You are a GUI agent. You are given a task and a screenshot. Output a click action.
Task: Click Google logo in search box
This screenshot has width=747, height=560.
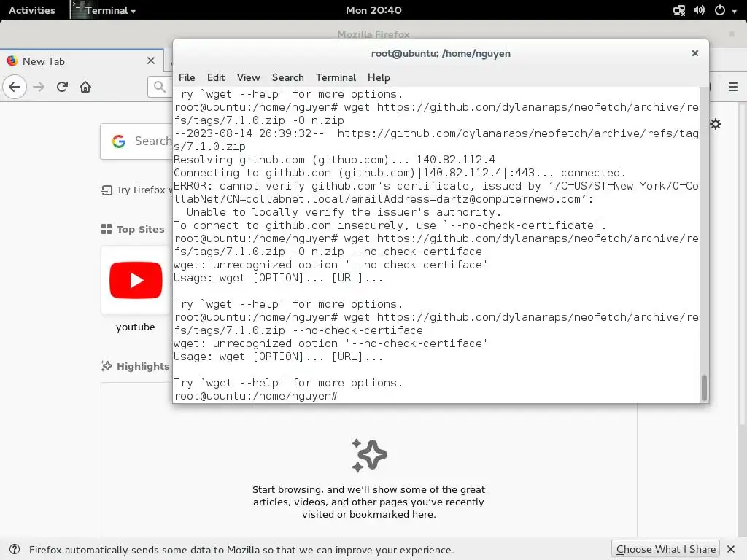(119, 141)
